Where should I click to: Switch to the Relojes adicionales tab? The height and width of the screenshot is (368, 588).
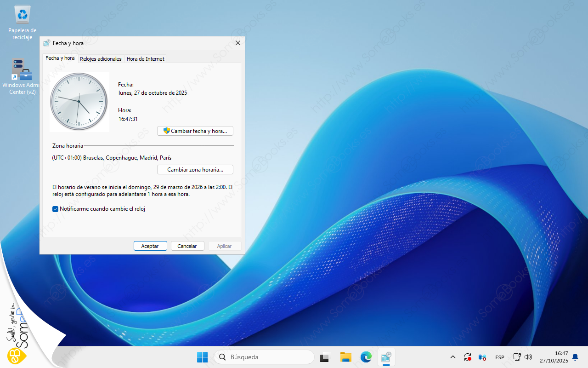pyautogui.click(x=101, y=59)
